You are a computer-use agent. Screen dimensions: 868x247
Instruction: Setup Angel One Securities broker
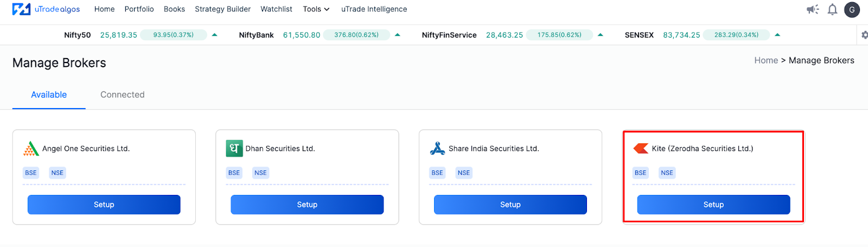click(104, 205)
